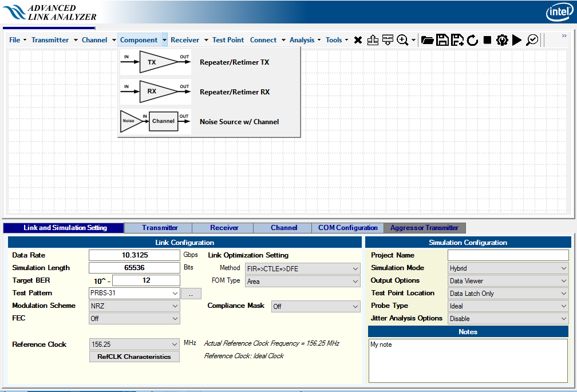Image resolution: width=577 pixels, height=392 pixels.
Task: Choose Noise Source w/ Channel menu entry
Action: tap(239, 122)
